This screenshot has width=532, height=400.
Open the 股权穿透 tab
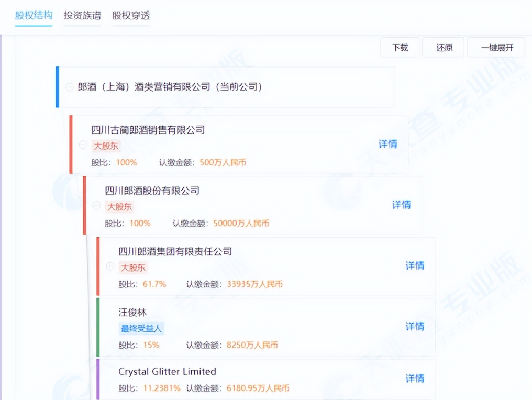point(131,16)
